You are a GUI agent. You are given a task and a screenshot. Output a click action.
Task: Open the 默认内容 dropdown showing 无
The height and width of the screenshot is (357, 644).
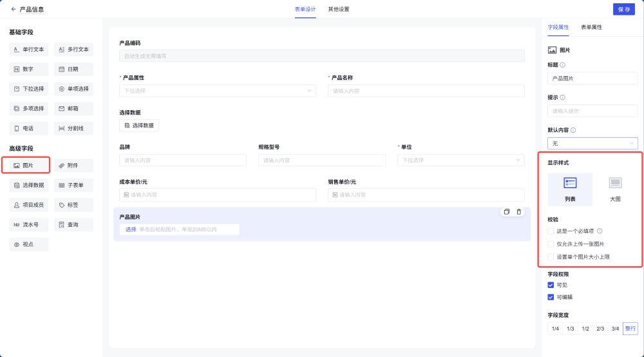[x=592, y=143]
